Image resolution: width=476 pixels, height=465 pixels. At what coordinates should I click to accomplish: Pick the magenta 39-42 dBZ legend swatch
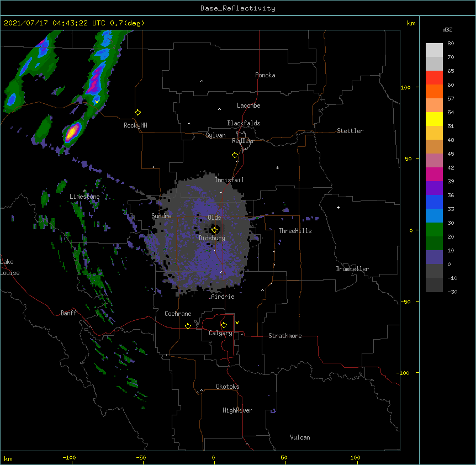coord(434,174)
